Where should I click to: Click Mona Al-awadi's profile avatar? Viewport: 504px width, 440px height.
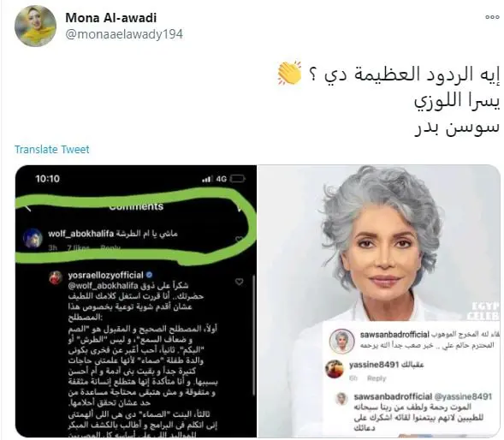tap(35, 26)
